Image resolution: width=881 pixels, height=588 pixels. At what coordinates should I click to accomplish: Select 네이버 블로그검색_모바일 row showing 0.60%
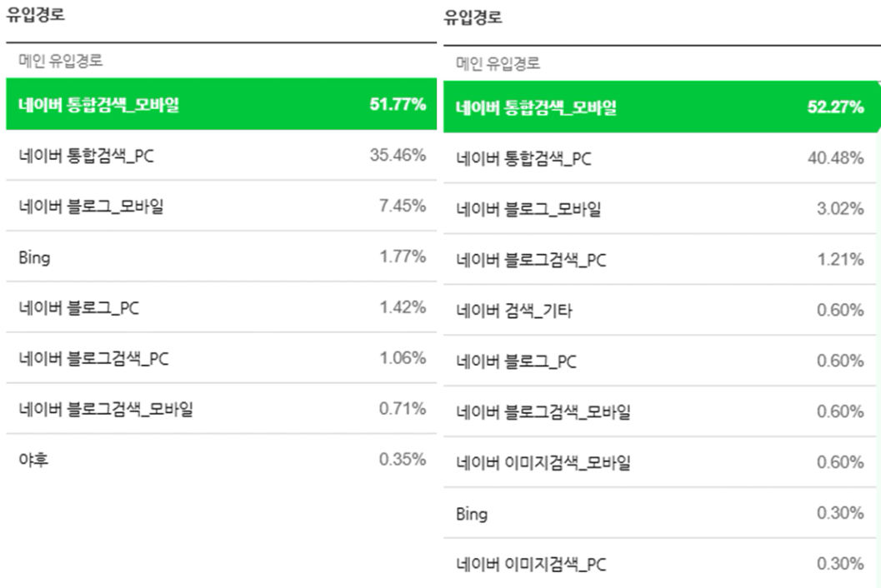pyautogui.click(x=658, y=411)
